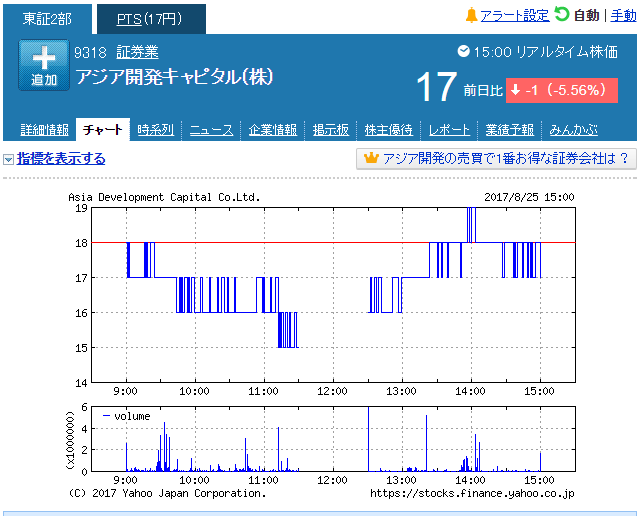
Task: Open the 時系列 tab
Action: tap(156, 130)
